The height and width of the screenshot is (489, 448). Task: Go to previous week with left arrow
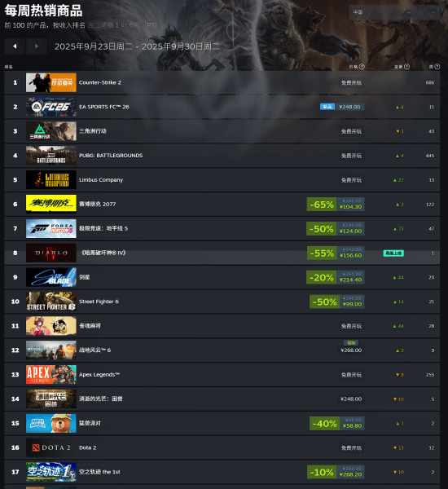coord(15,46)
